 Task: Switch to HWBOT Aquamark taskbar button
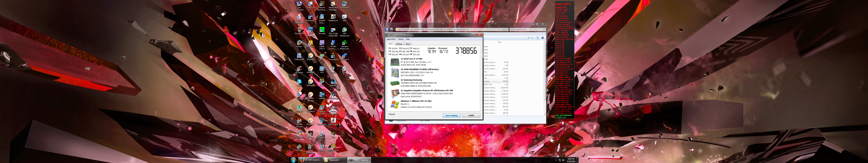click(x=359, y=160)
